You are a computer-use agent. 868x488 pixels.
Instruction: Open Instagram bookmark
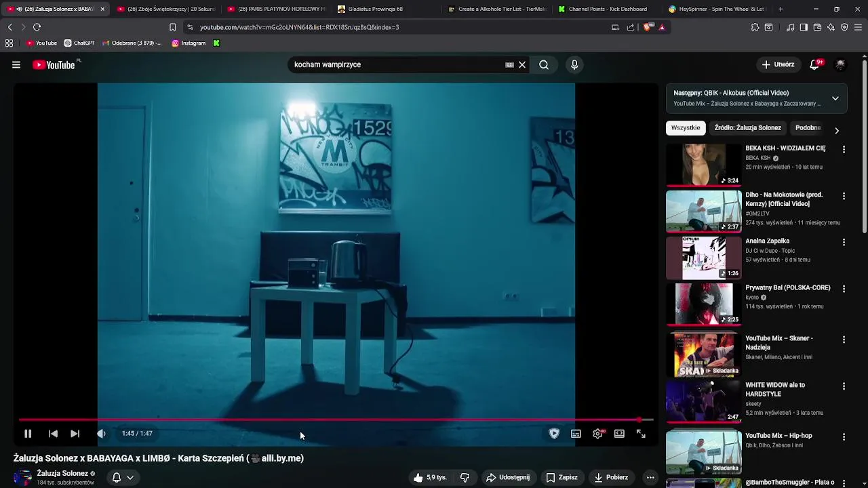tap(189, 43)
